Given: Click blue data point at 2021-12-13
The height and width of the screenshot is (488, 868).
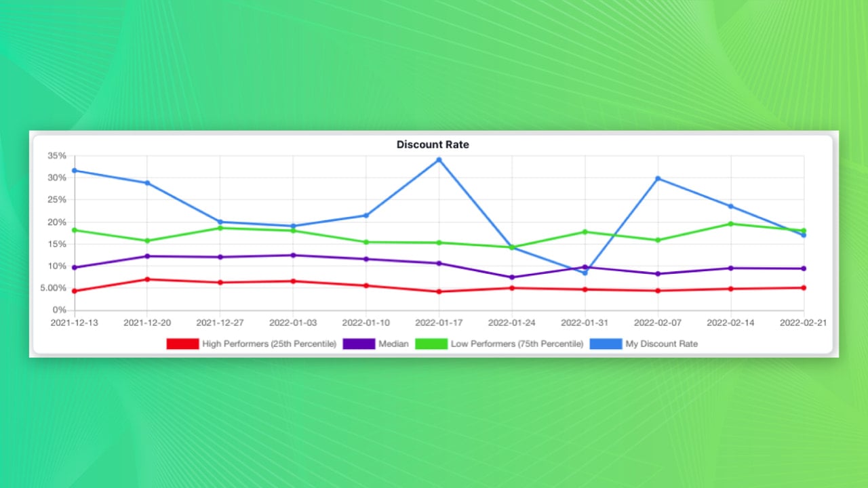Looking at the screenshot, I should (x=74, y=170).
